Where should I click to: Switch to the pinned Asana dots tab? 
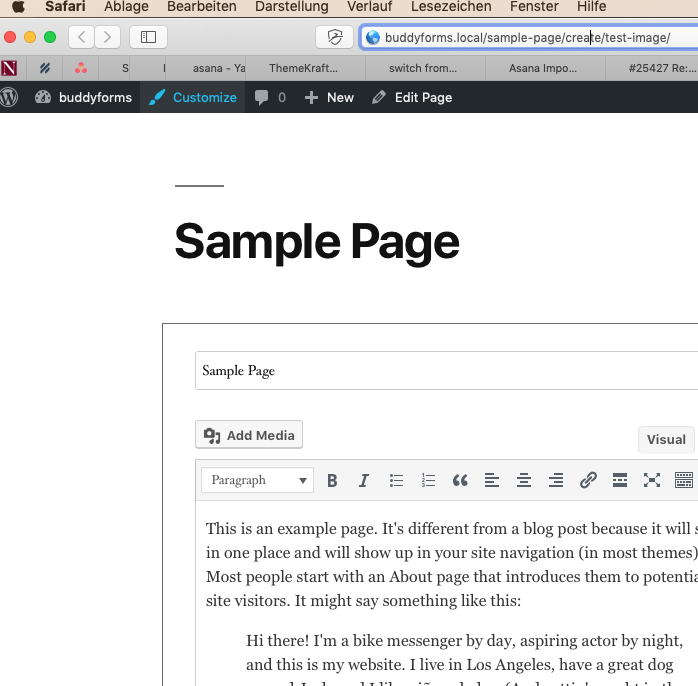coord(81,68)
